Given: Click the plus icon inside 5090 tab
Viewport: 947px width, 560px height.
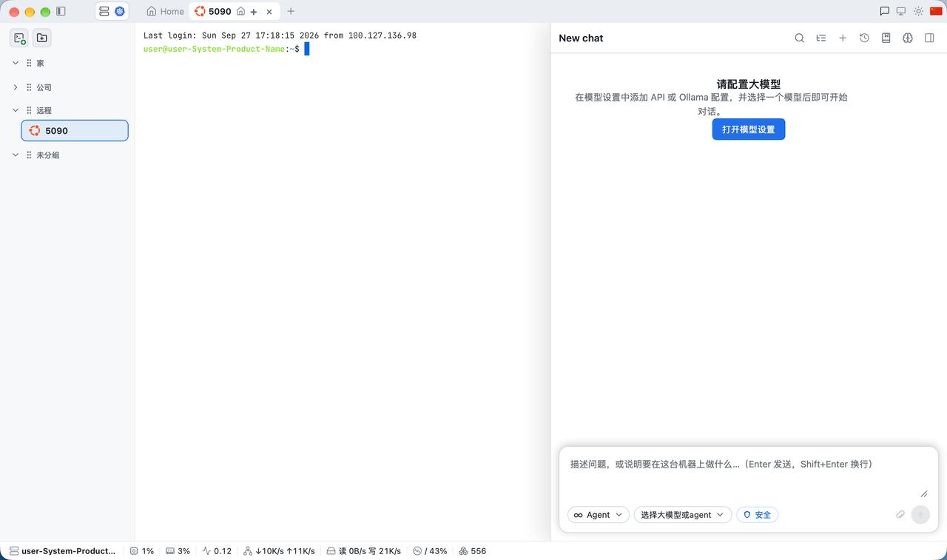Looking at the screenshot, I should click(x=254, y=12).
